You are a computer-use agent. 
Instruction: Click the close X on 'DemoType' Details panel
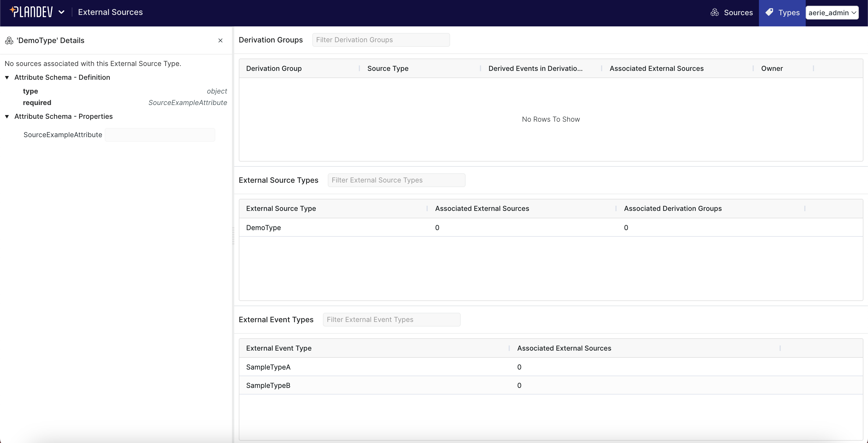point(220,40)
